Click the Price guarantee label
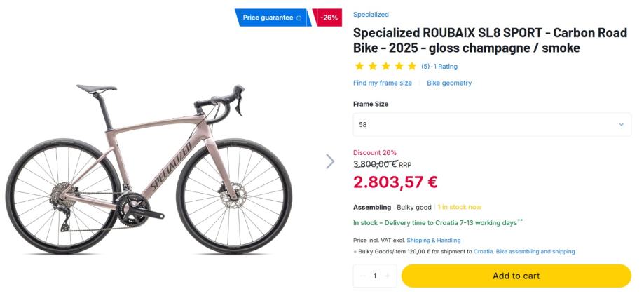644x296 pixels. [268, 18]
